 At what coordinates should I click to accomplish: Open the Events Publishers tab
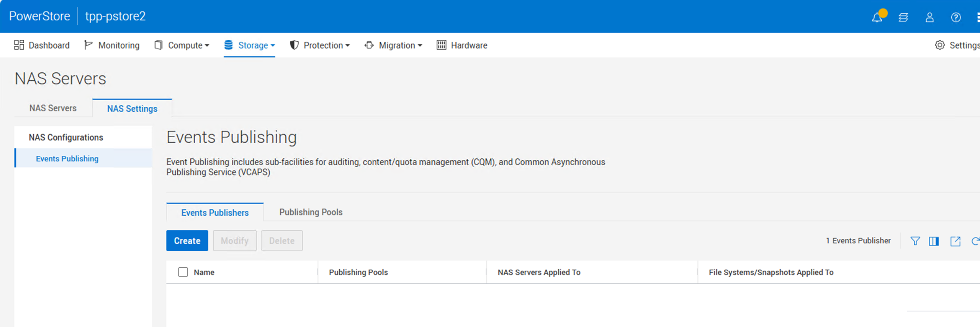click(215, 213)
